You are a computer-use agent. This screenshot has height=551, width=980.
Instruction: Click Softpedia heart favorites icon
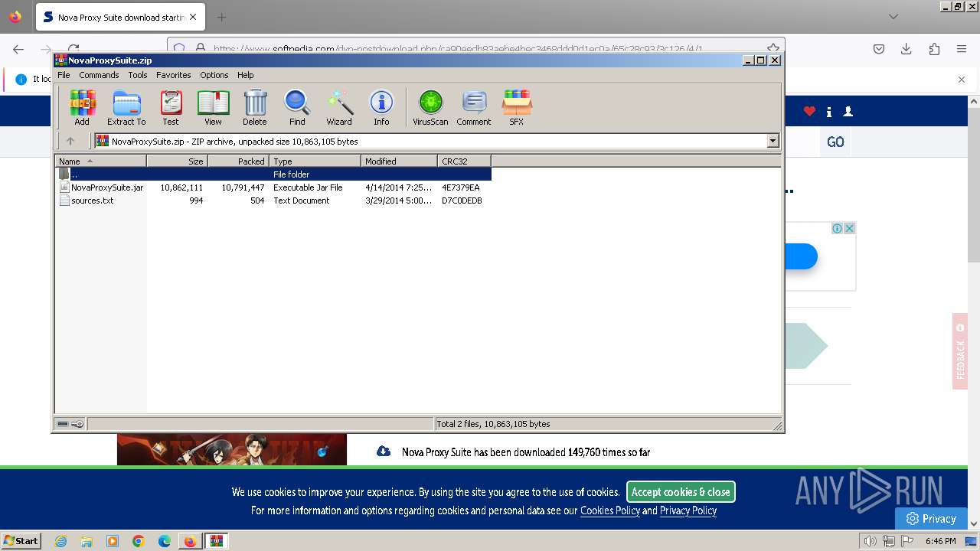(809, 112)
